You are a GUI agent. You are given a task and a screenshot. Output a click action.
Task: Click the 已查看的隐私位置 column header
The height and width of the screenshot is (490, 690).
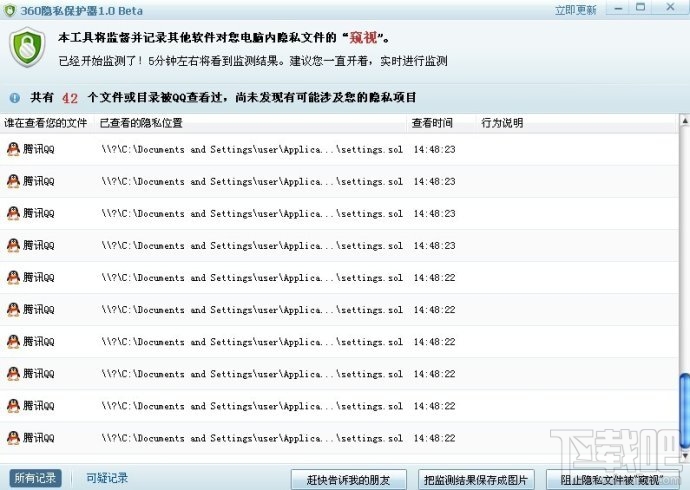pos(251,123)
